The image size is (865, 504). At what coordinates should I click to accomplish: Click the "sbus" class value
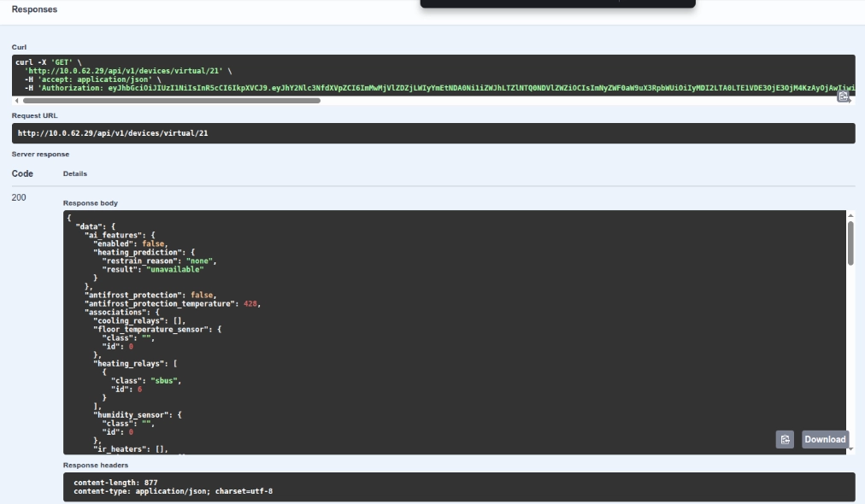(x=164, y=381)
